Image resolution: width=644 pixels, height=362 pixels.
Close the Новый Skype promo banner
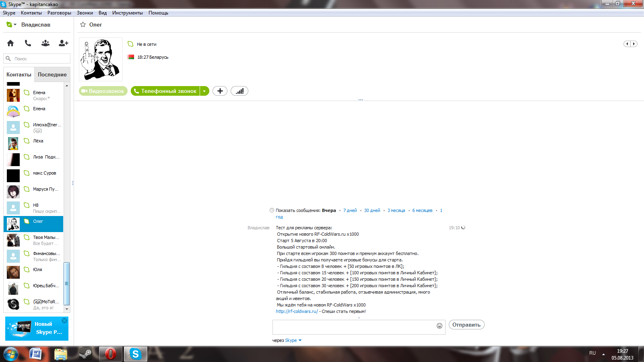coord(64,321)
